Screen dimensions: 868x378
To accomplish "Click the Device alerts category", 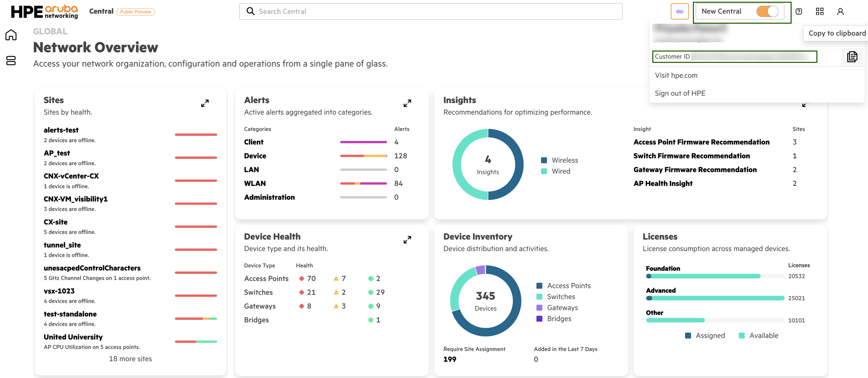I will 255,156.
